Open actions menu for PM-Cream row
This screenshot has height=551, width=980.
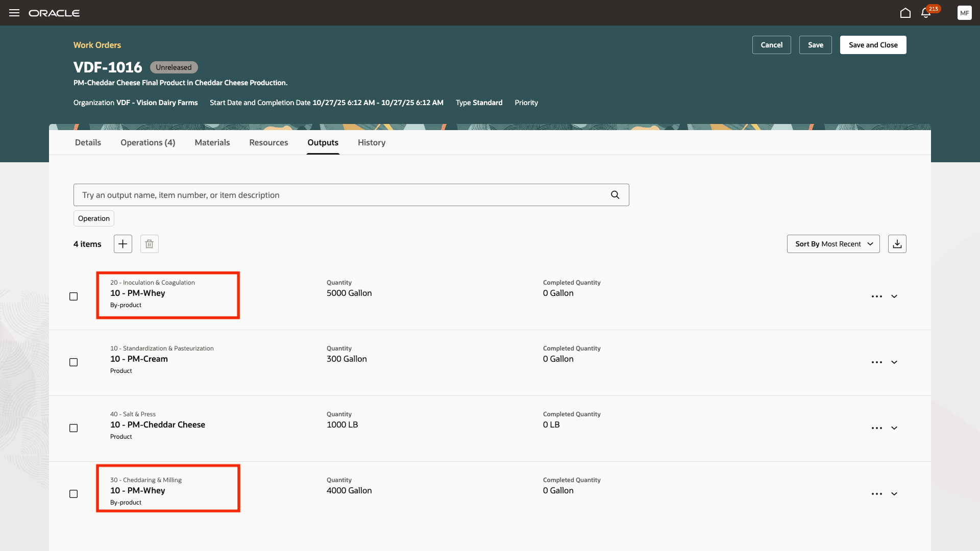pos(876,362)
